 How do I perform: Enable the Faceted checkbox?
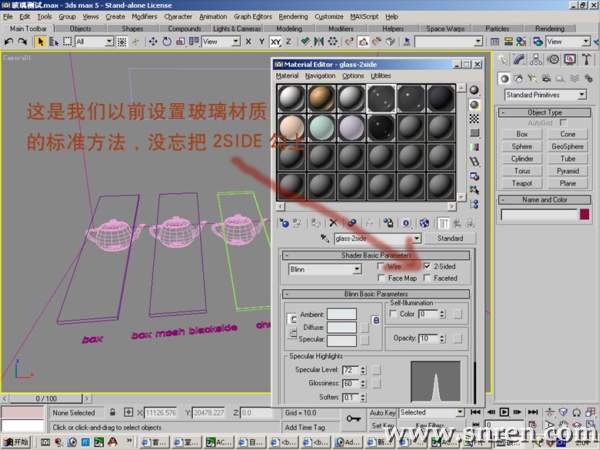pos(427,278)
